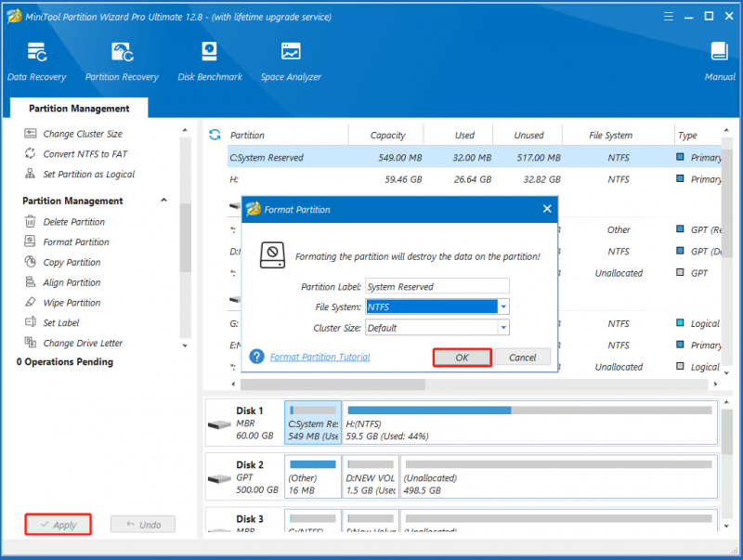743x560 pixels.
Task: Confirm format with OK button
Action: (462, 358)
